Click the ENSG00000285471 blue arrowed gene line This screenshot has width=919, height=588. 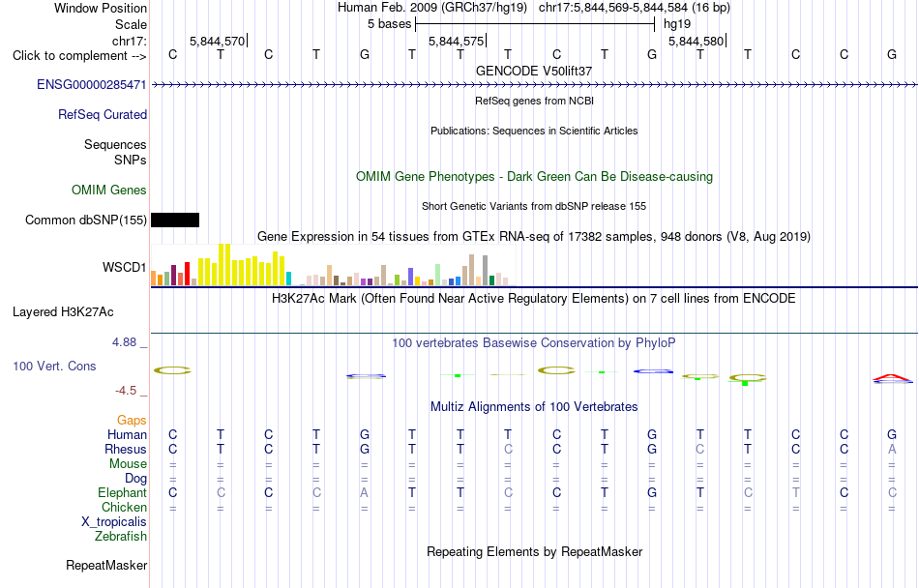(535, 85)
